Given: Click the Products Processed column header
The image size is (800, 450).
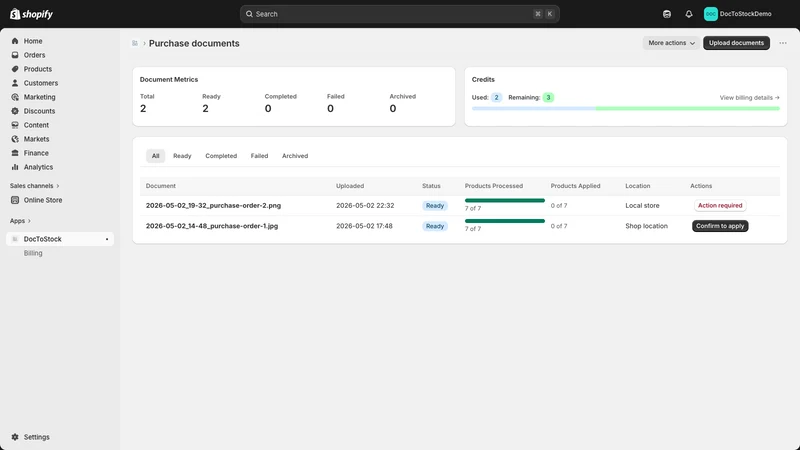Looking at the screenshot, I should coord(493,186).
